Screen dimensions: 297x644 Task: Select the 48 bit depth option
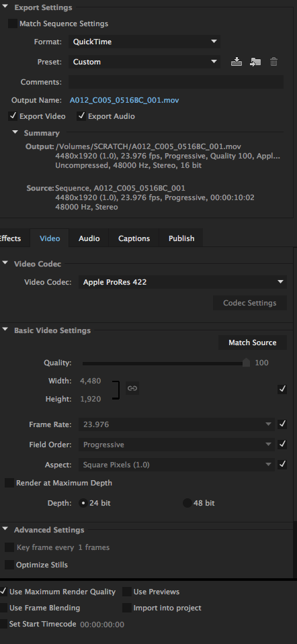pos(187,503)
